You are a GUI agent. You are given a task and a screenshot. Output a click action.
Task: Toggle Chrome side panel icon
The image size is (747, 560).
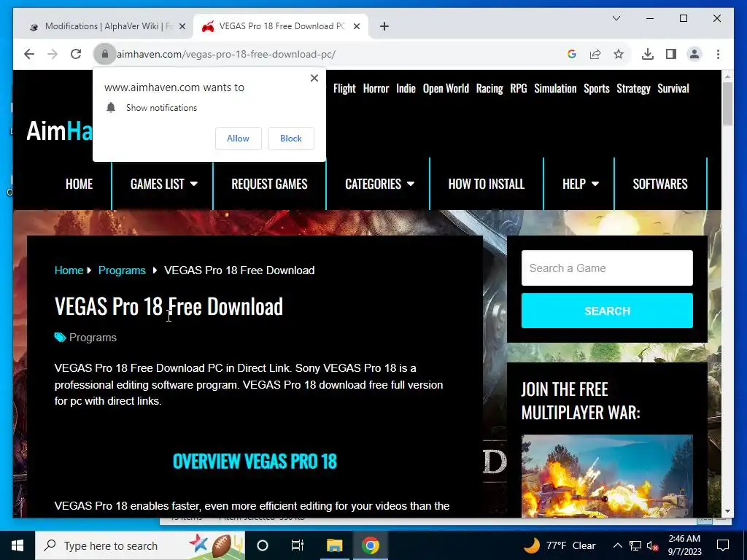click(671, 54)
